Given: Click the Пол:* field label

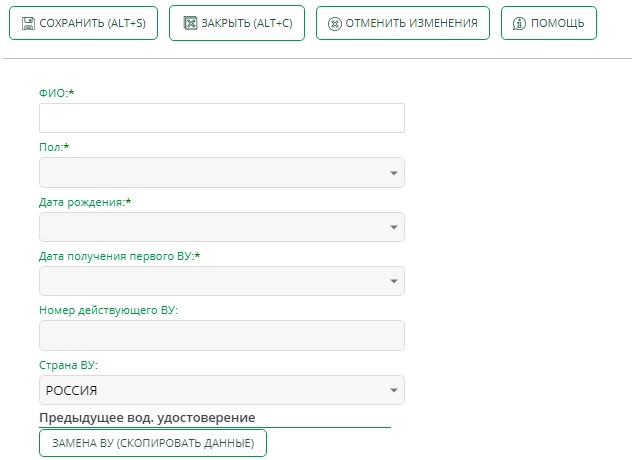Looking at the screenshot, I should [54, 147].
